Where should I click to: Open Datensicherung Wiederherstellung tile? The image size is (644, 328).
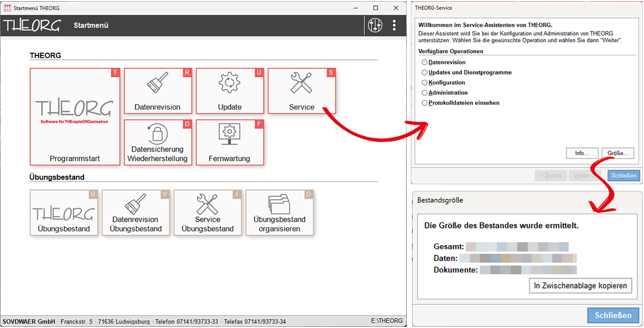point(157,143)
